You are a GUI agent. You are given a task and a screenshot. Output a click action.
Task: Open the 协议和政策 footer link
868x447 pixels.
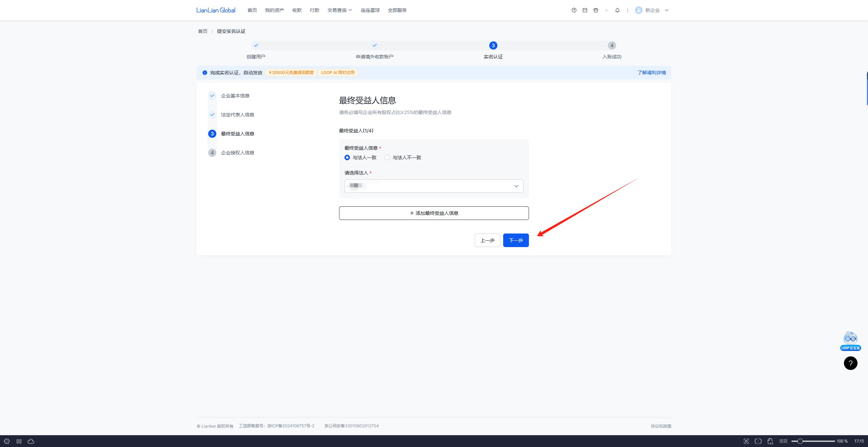[x=661, y=426]
